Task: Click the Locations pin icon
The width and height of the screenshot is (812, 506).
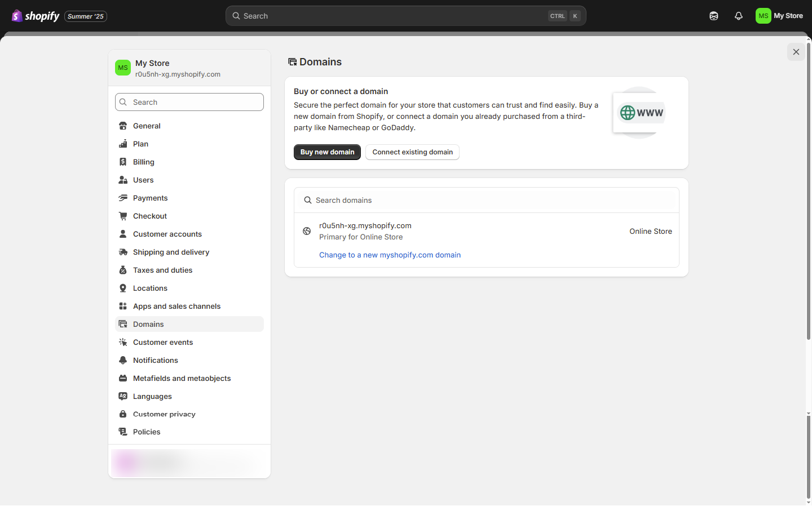Action: coord(123,288)
